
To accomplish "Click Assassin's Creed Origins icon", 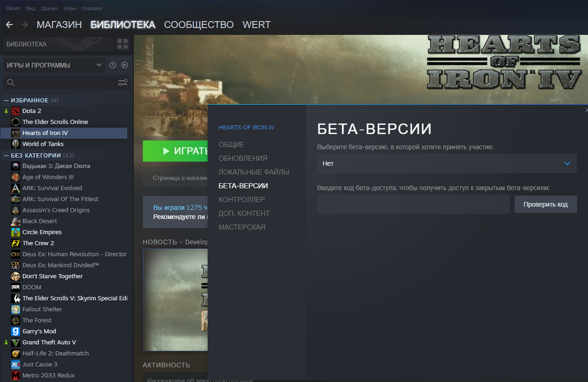I will pos(15,210).
